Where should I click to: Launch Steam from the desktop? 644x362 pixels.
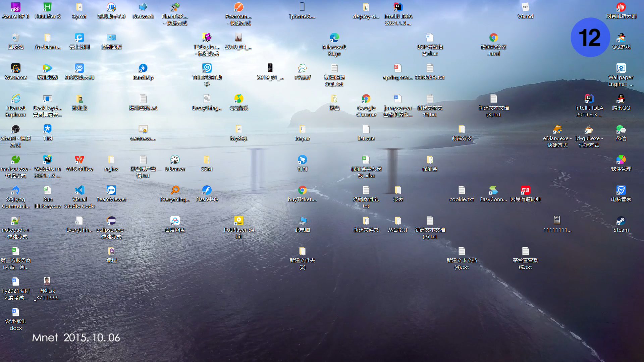pos(621,225)
